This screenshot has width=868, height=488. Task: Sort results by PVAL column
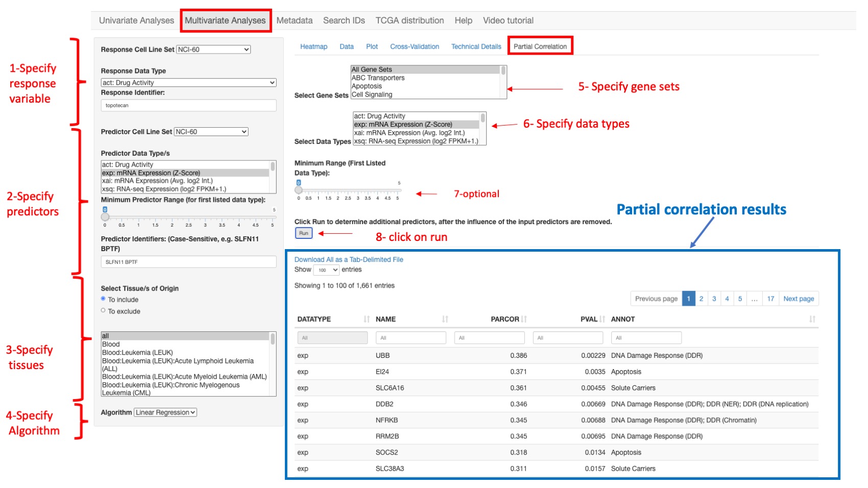(601, 319)
